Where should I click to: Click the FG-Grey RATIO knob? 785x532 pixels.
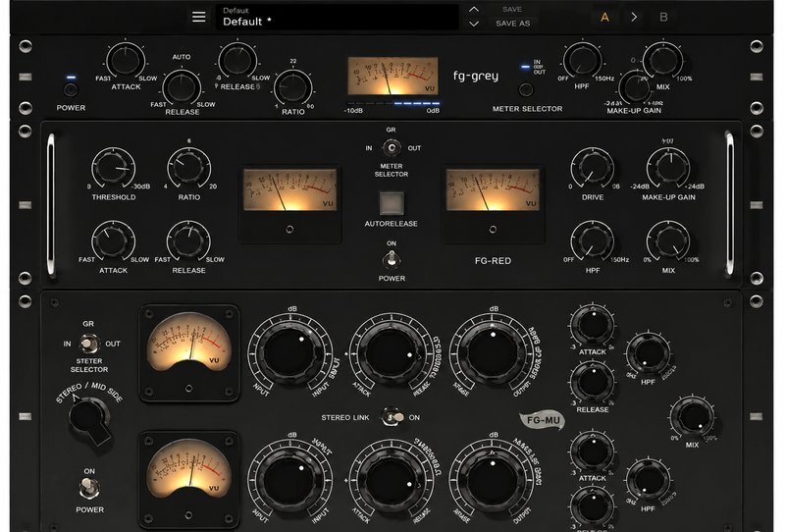[293, 87]
